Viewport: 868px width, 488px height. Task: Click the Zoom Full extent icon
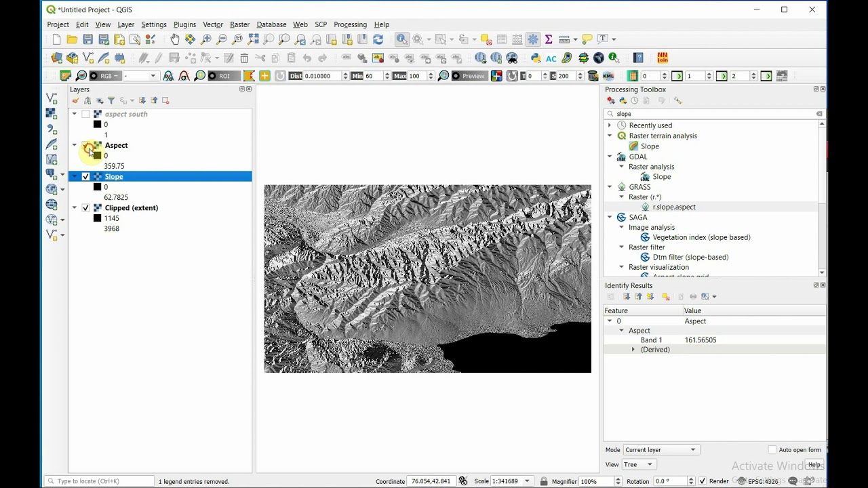pyautogui.click(x=254, y=39)
